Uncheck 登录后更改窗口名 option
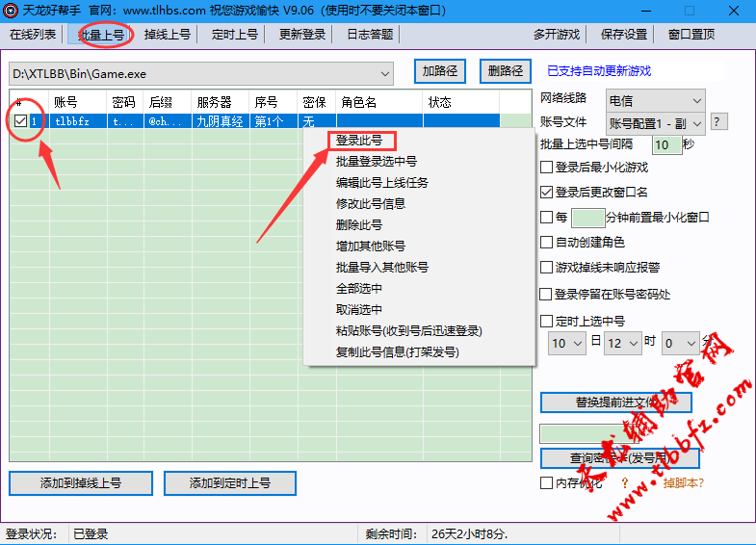This screenshot has width=756, height=545. 547,192
